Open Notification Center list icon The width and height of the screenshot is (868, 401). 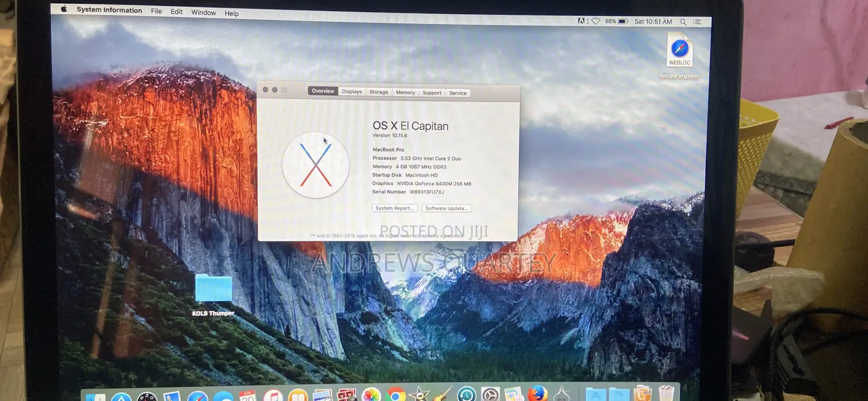tap(698, 22)
